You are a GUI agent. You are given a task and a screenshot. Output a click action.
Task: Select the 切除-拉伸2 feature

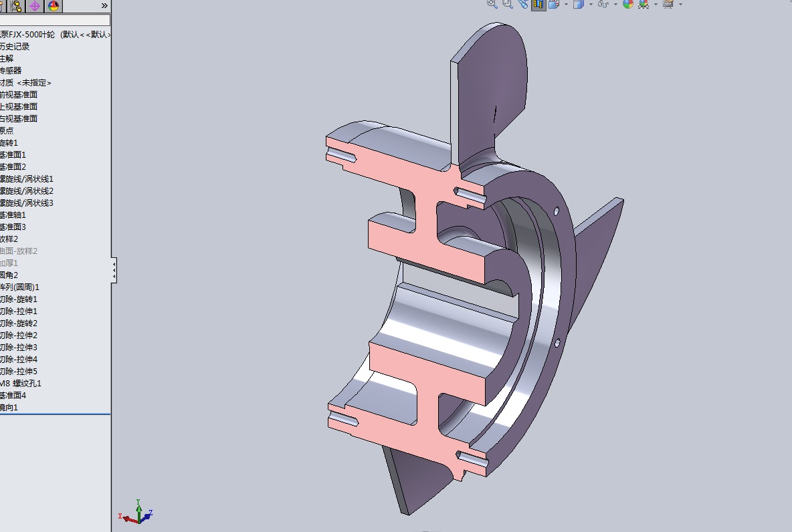(19, 335)
